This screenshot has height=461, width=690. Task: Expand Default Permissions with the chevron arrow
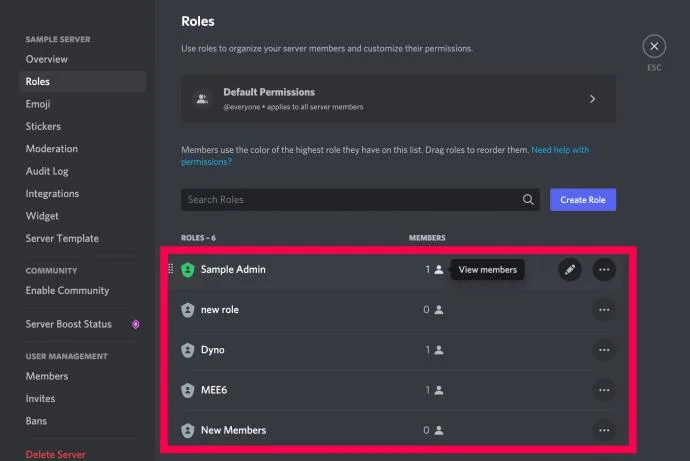[592, 99]
